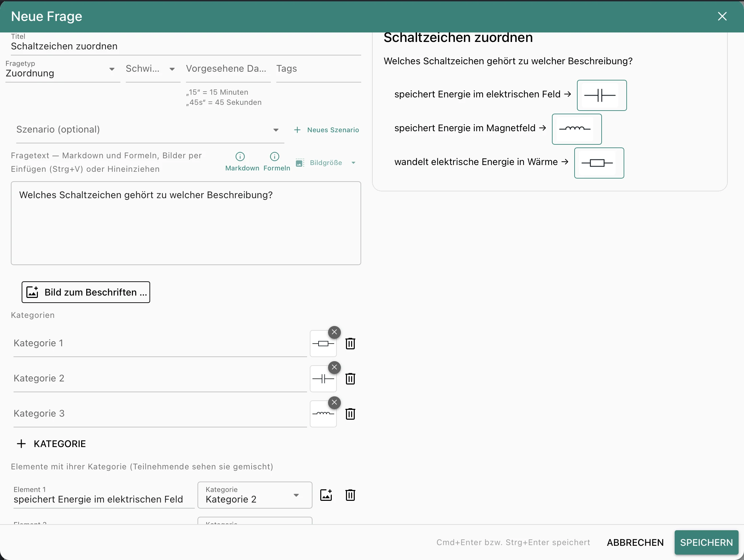Select the resistor symbol in the preview
This screenshot has height=560, width=744.
pos(599,163)
